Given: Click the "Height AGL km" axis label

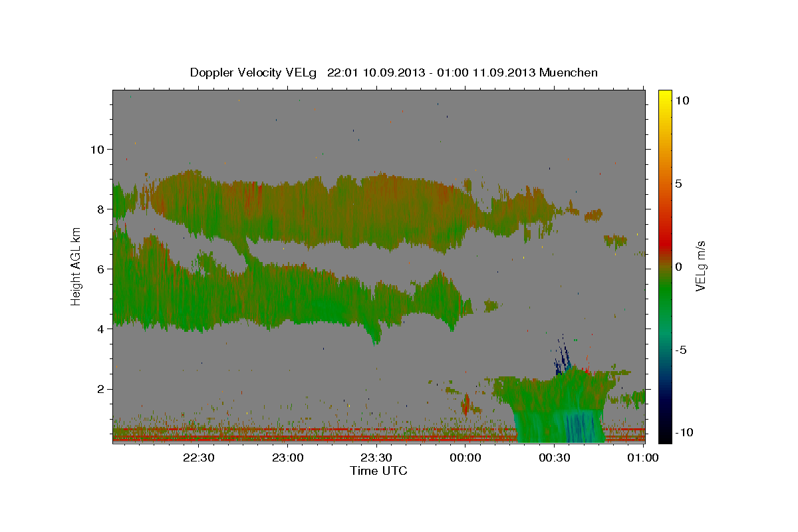Looking at the screenshot, I should click(76, 266).
